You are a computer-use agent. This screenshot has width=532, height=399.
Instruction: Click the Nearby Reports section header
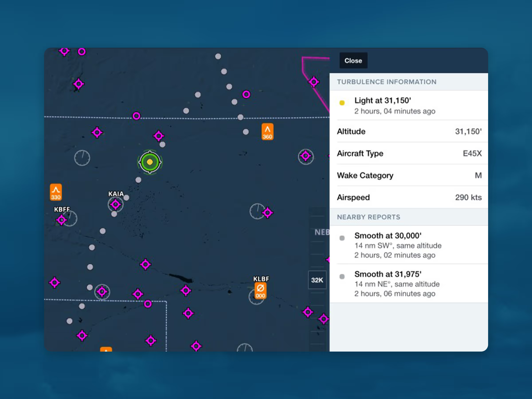tap(368, 217)
